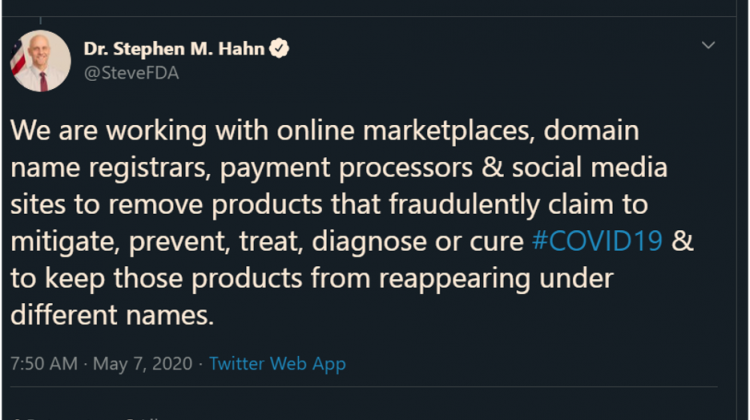
Task: Click the phrase "reappearing under" in the tweet
Action: pyautogui.click(x=492, y=279)
